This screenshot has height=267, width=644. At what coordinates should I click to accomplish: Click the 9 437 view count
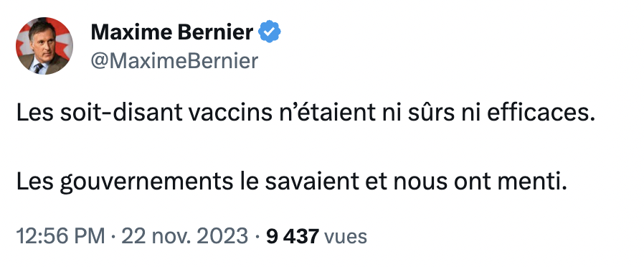293,236
